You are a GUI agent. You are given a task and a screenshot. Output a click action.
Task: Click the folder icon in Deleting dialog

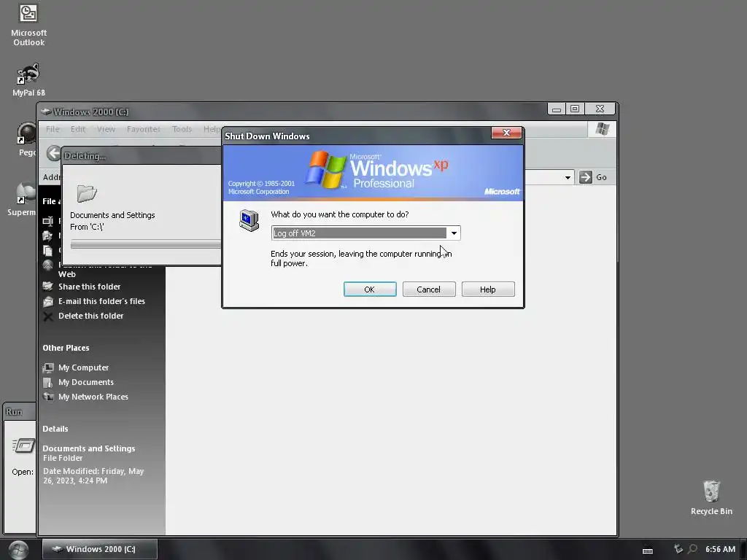click(x=87, y=194)
